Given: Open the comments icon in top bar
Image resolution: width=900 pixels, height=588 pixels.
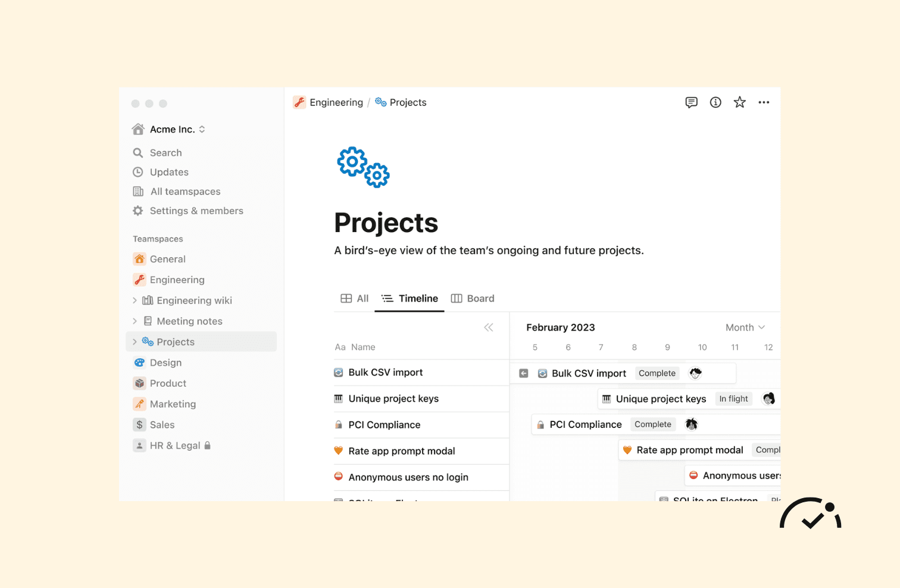Looking at the screenshot, I should click(x=691, y=102).
